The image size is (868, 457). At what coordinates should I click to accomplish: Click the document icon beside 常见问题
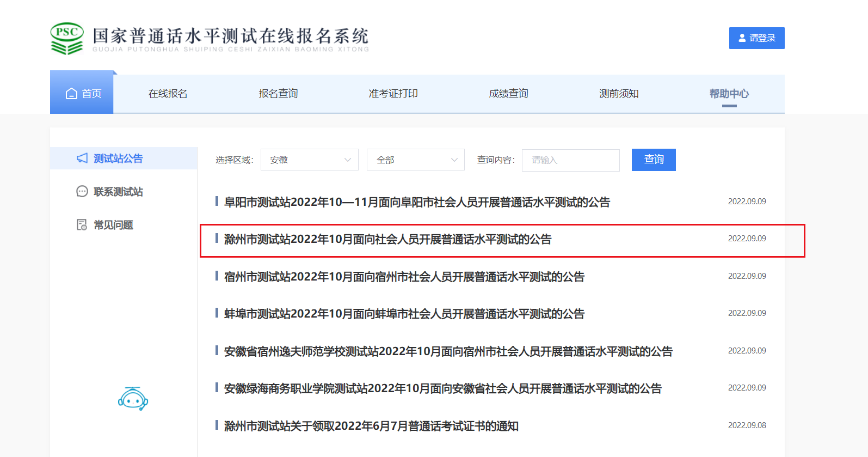[x=82, y=224]
